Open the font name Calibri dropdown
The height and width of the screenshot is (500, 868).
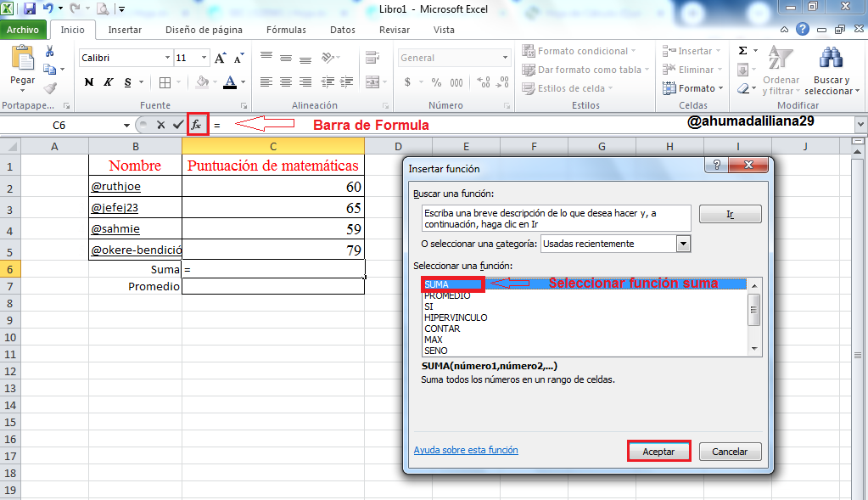tap(167, 58)
